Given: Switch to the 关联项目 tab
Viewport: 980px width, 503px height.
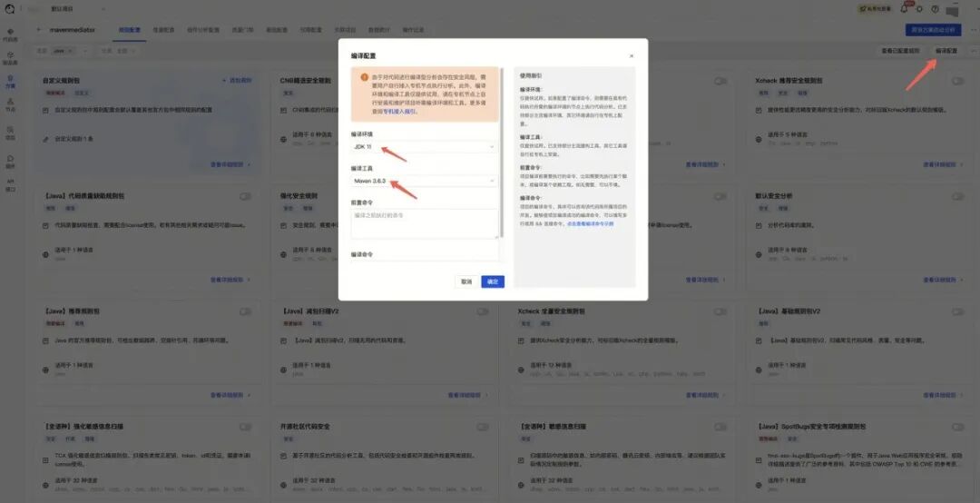Looking at the screenshot, I should pyautogui.click(x=345, y=29).
